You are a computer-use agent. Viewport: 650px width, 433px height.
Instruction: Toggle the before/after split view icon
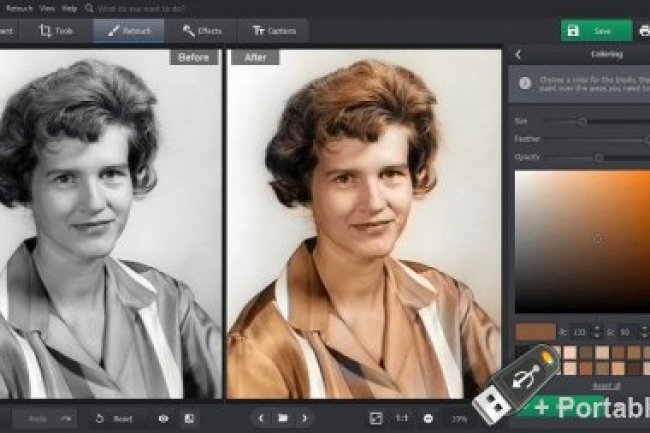coord(189,418)
